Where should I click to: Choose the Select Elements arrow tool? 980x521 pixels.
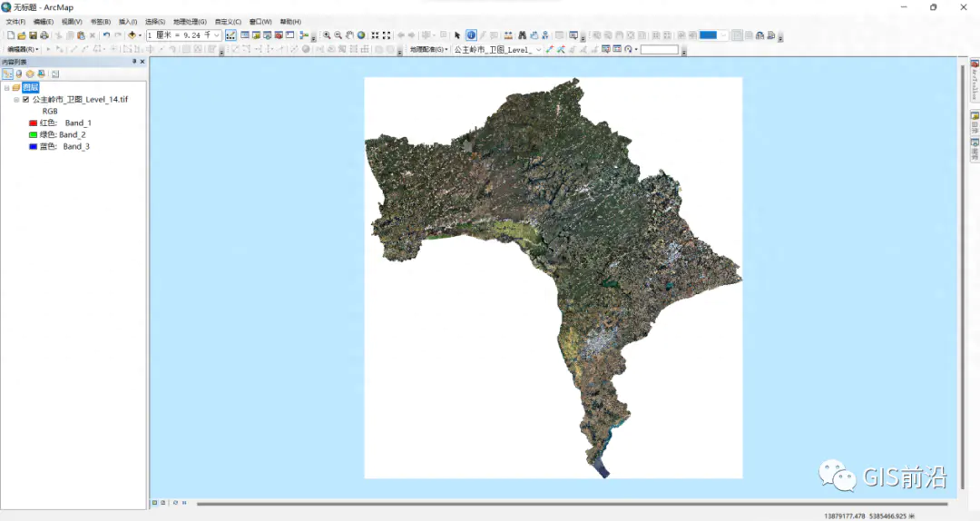[457, 35]
